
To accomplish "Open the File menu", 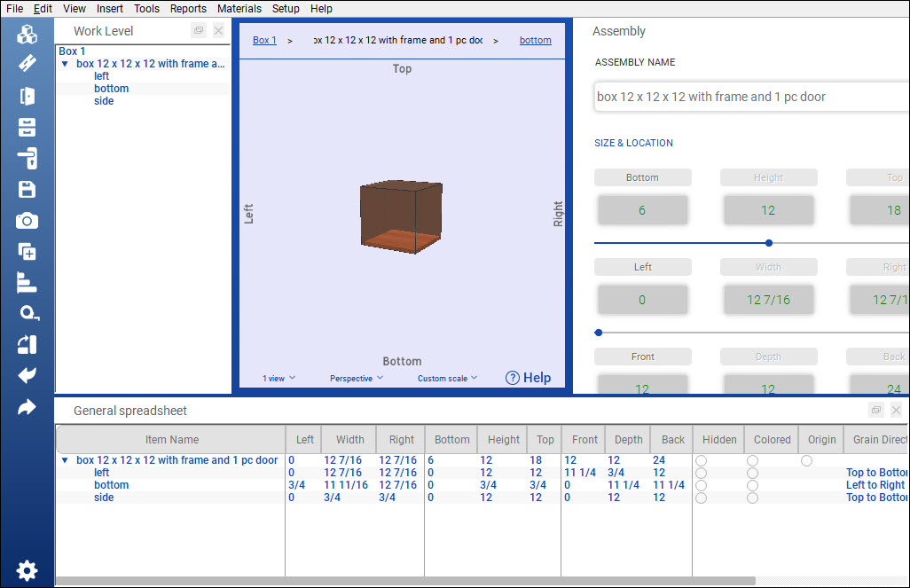I will (x=14, y=9).
